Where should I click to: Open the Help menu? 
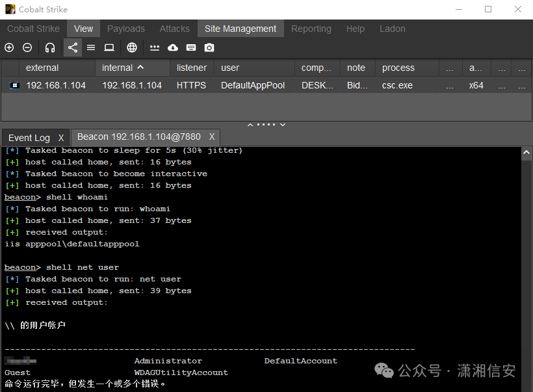click(355, 29)
